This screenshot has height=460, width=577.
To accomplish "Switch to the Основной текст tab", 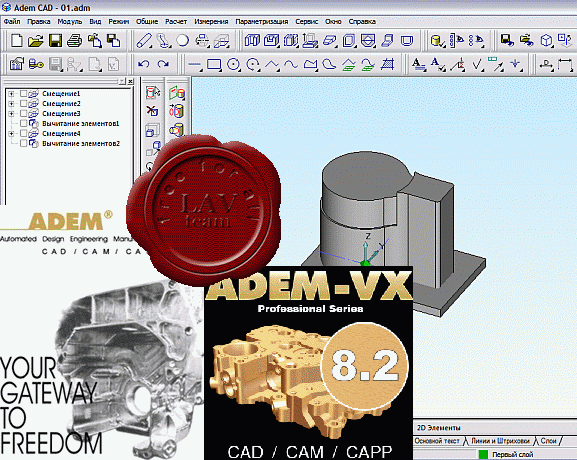I will (x=437, y=441).
